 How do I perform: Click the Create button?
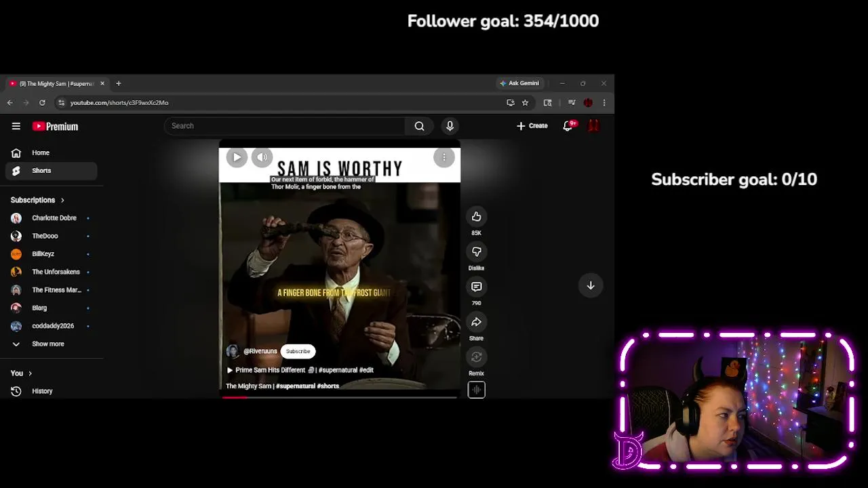click(532, 126)
